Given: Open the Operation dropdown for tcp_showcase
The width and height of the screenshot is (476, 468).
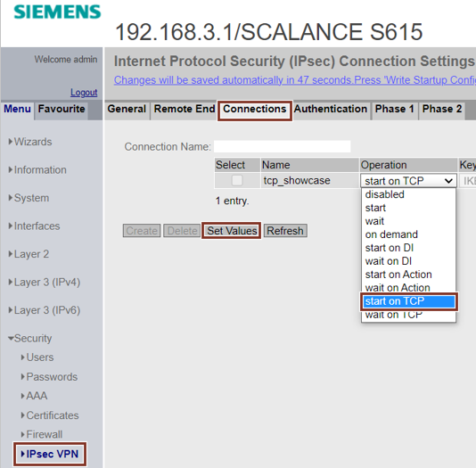Looking at the screenshot, I should pos(408,181).
